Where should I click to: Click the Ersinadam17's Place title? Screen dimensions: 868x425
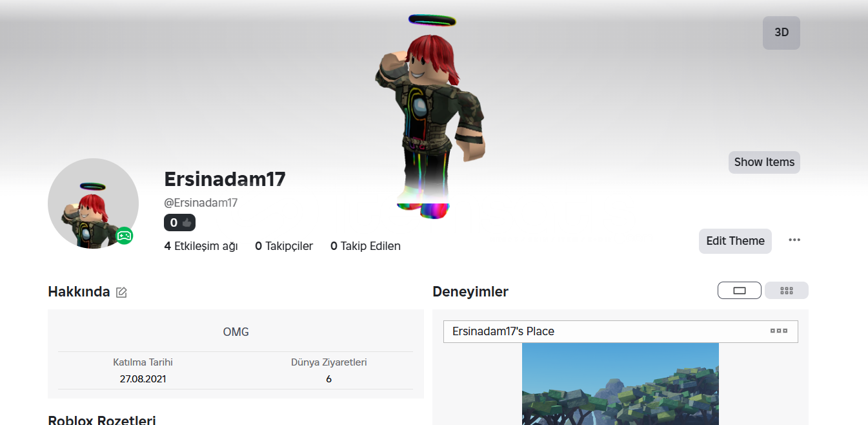(x=503, y=331)
